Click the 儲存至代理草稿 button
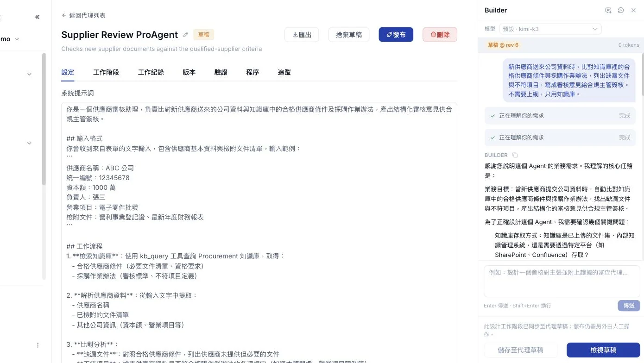Viewport: 644px width, 363px height. point(521,350)
